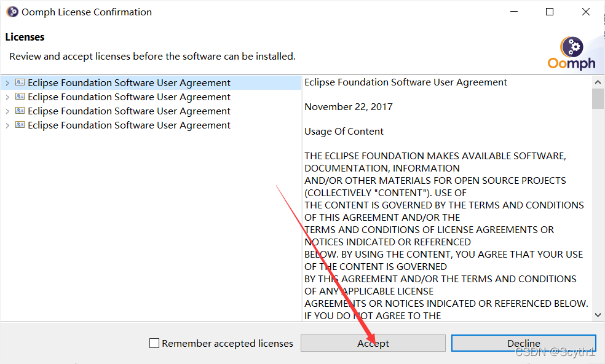Select the second Eclipse Foundation Software User Agreement row
Viewport: 605px width, 364px height.
coord(151,97)
